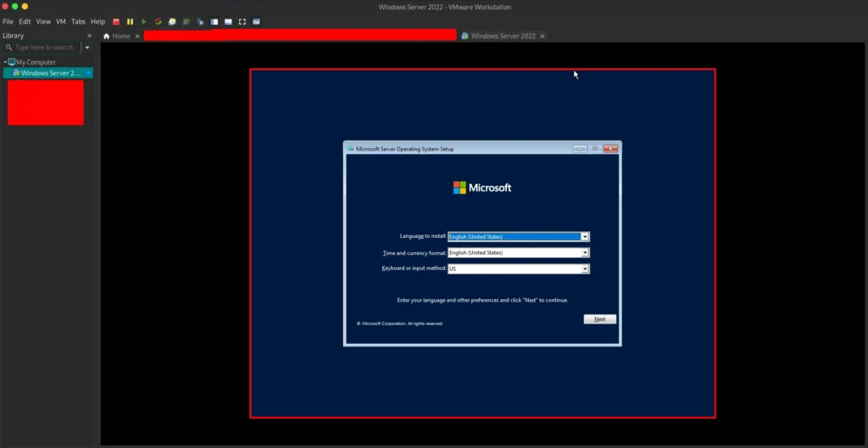Close the Windows Server 2022 tab

(x=542, y=36)
